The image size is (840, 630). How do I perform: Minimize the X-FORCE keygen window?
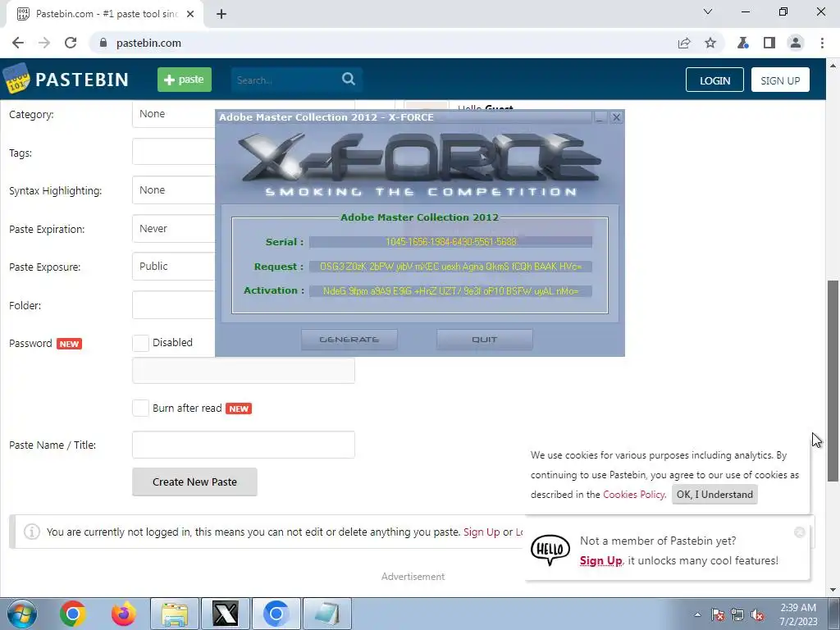(x=600, y=116)
